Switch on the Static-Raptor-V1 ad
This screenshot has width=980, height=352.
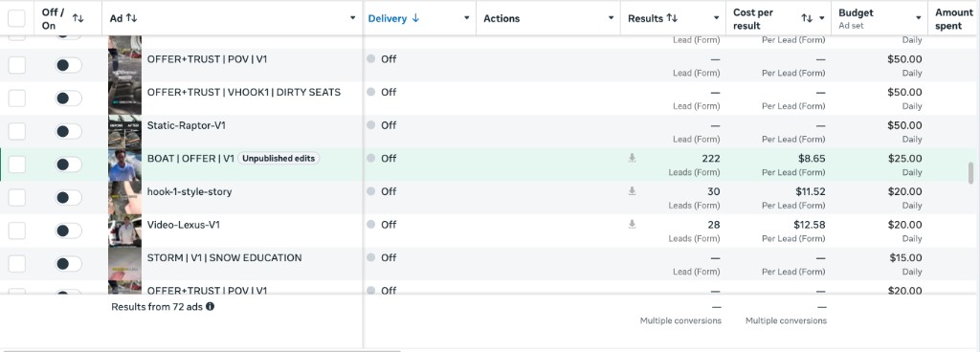pyautogui.click(x=68, y=131)
